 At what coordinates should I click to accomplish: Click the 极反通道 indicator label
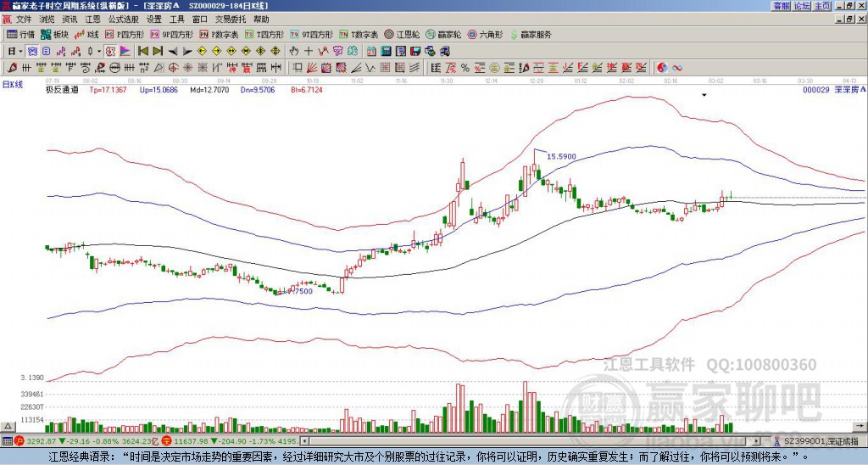tap(62, 89)
